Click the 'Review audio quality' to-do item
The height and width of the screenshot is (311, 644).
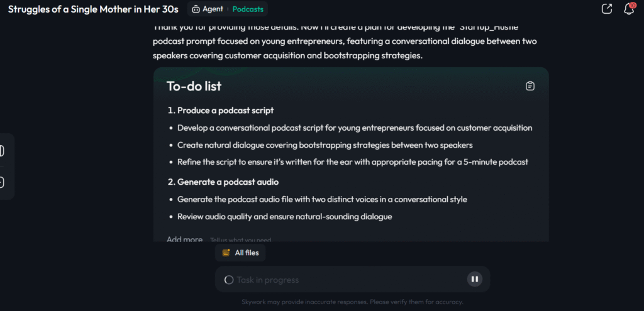pos(284,217)
